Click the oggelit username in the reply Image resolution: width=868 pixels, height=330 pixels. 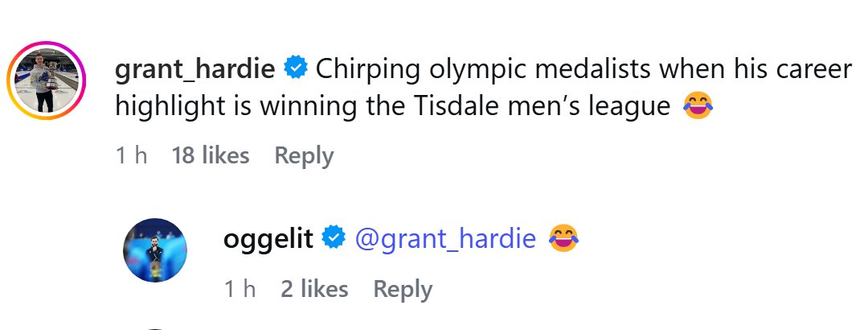[268, 239]
